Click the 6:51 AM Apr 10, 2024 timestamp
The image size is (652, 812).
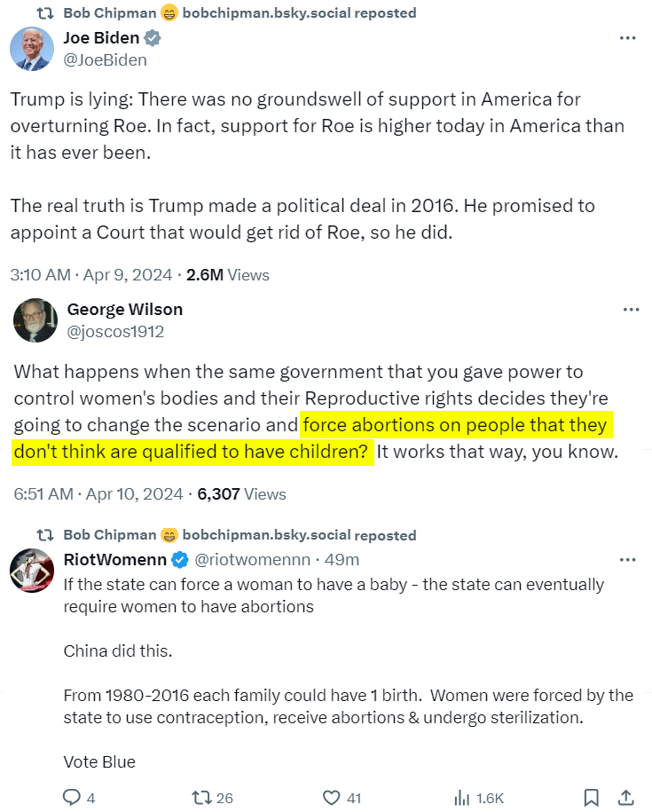[98, 494]
